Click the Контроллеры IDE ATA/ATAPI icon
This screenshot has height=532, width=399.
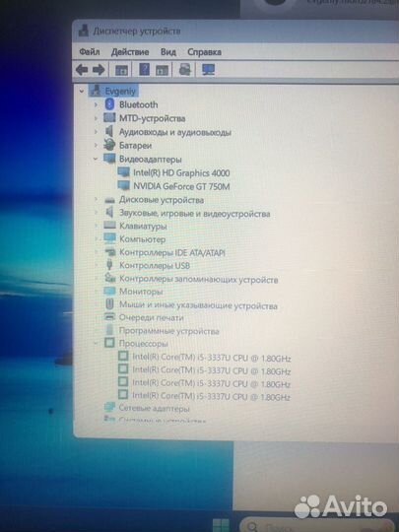[109, 252]
